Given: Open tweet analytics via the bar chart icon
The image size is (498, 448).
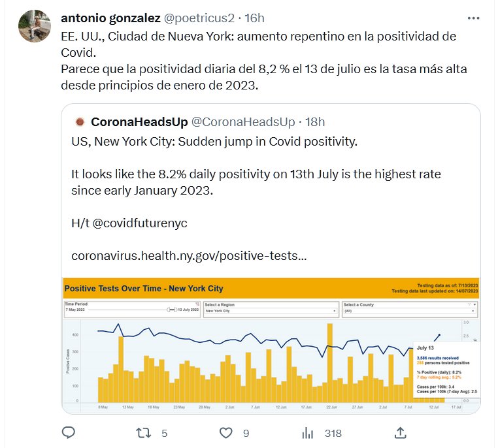Looking at the screenshot, I should point(308,432).
